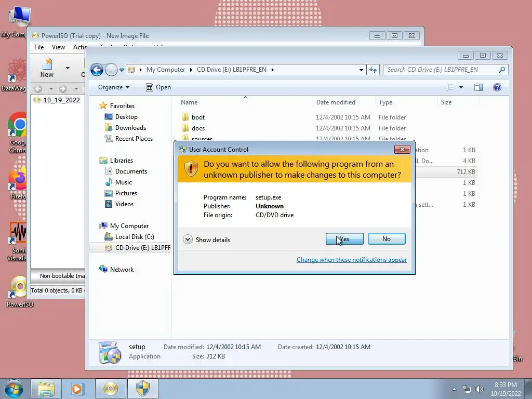Image resolution: width=532 pixels, height=399 pixels.
Task: Open 'Change when these notifications appear' link
Action: point(352,260)
